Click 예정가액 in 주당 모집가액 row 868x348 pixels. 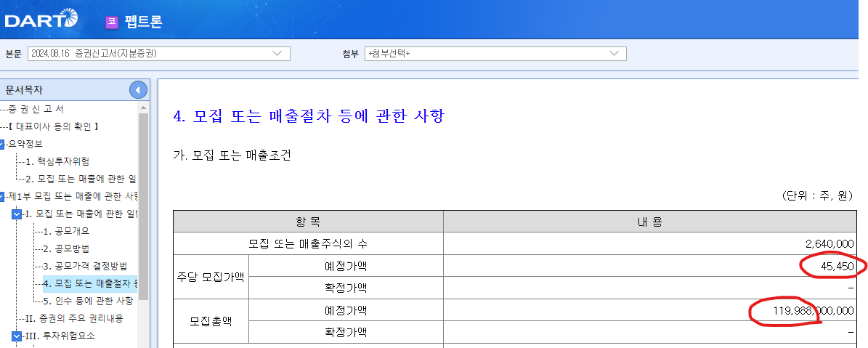pos(346,266)
